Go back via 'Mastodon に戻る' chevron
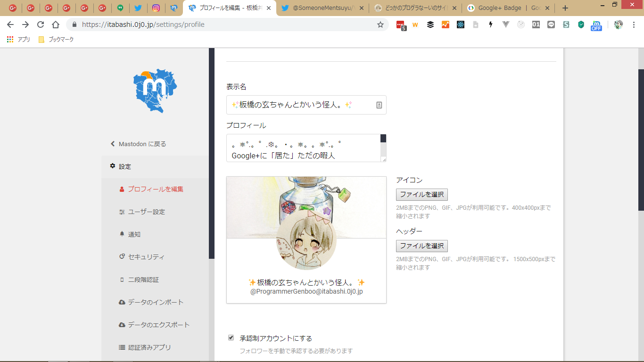 point(113,144)
